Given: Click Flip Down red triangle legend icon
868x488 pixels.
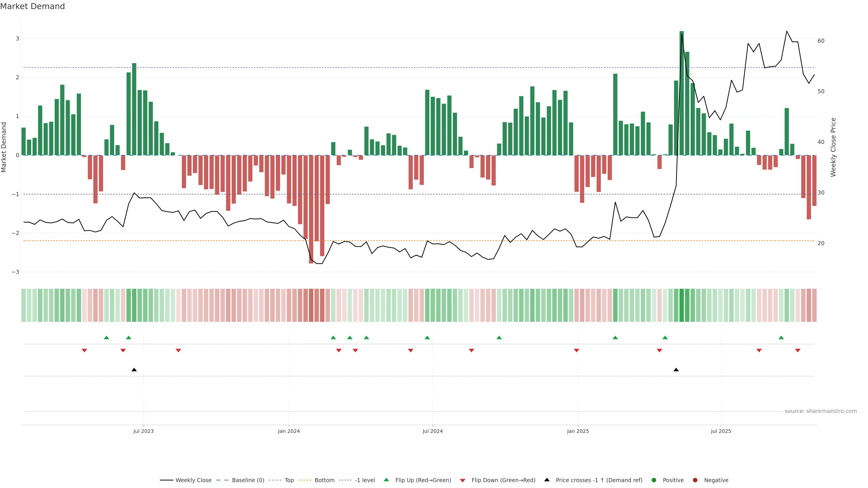Looking at the screenshot, I should [463, 481].
